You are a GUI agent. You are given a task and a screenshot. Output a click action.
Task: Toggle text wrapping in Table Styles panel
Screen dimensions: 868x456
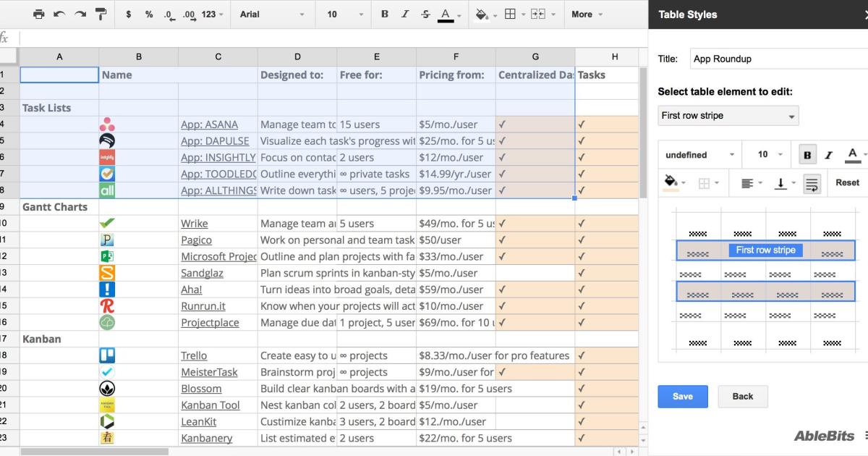coord(812,183)
